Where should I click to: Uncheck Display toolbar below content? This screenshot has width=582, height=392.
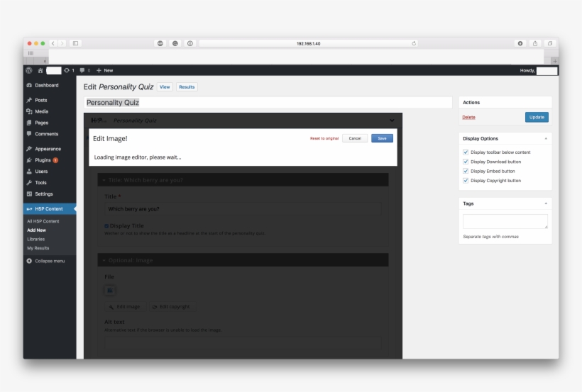click(466, 152)
